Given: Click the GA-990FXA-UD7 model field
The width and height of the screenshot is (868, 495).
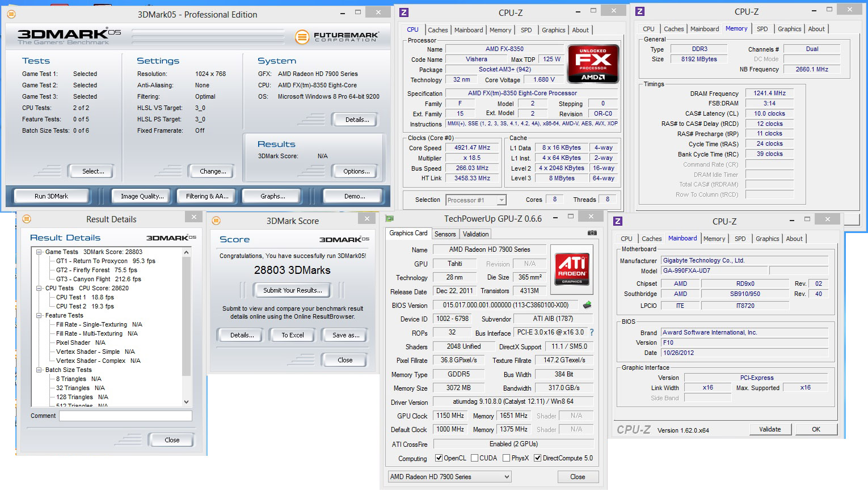Looking at the screenshot, I should (x=714, y=271).
